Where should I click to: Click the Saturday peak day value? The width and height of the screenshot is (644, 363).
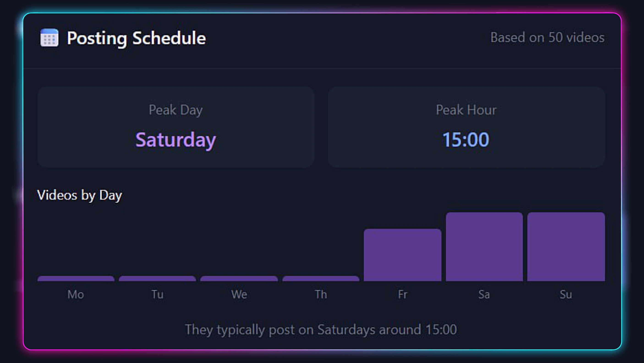[175, 139]
